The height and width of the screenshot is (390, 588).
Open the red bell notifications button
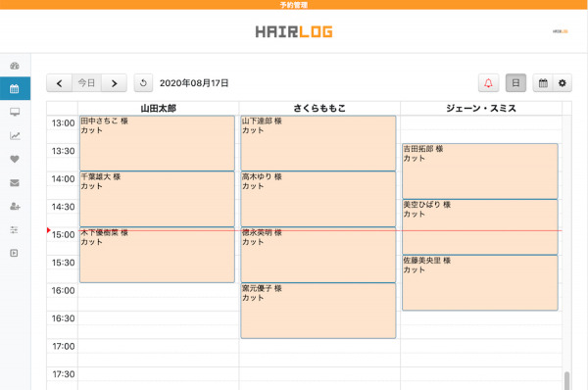click(488, 83)
